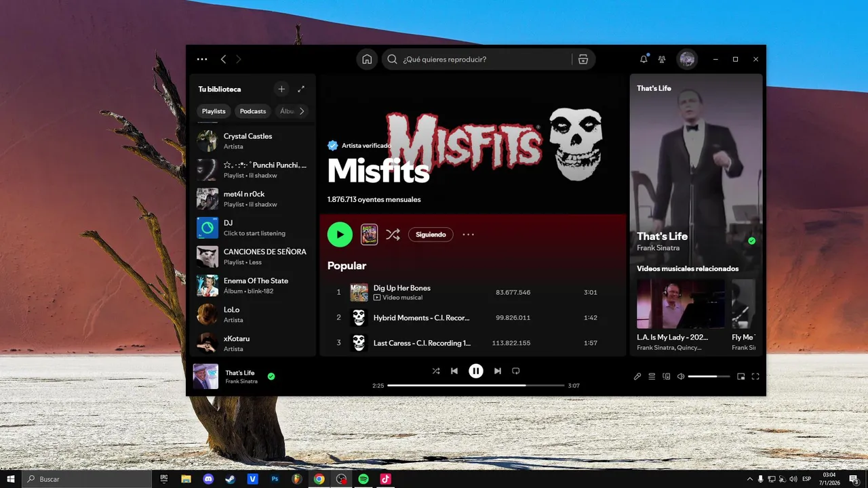
Task: Open the three-dot Spotify app menu
Action: click(202, 59)
